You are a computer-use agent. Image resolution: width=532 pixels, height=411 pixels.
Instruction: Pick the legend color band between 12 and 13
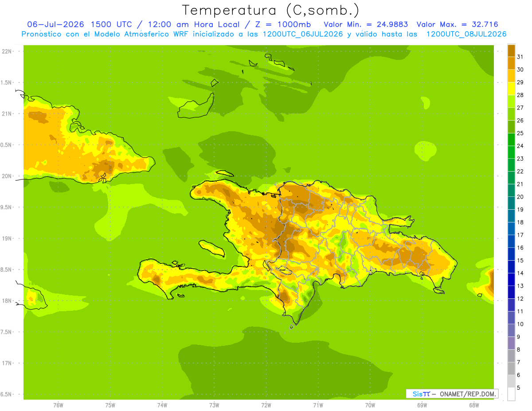[511, 292]
